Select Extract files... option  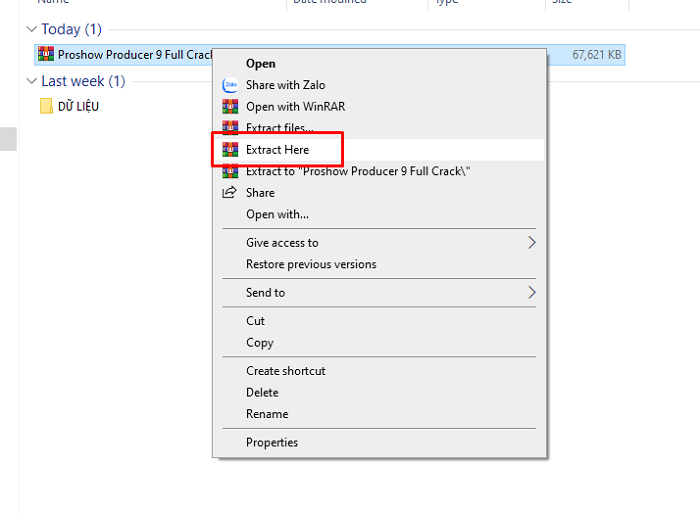tap(379, 128)
